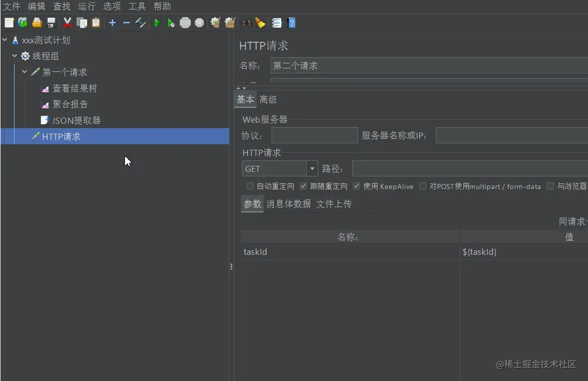Open the 运行 menu

coord(87,7)
